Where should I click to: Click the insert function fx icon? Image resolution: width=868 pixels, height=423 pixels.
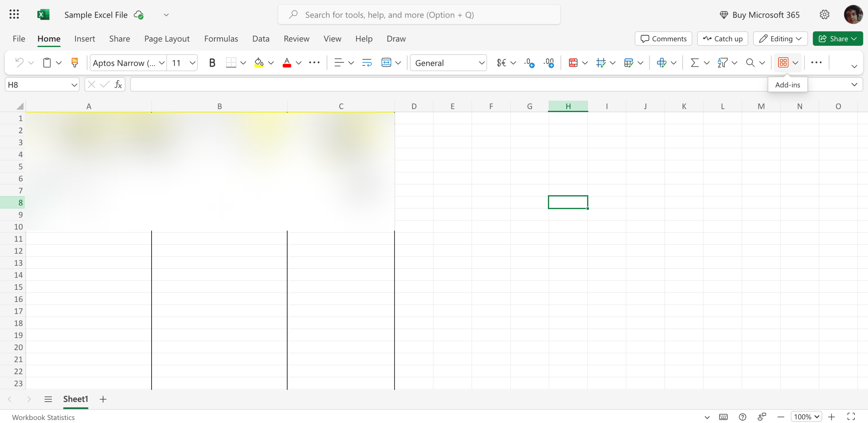[118, 85]
